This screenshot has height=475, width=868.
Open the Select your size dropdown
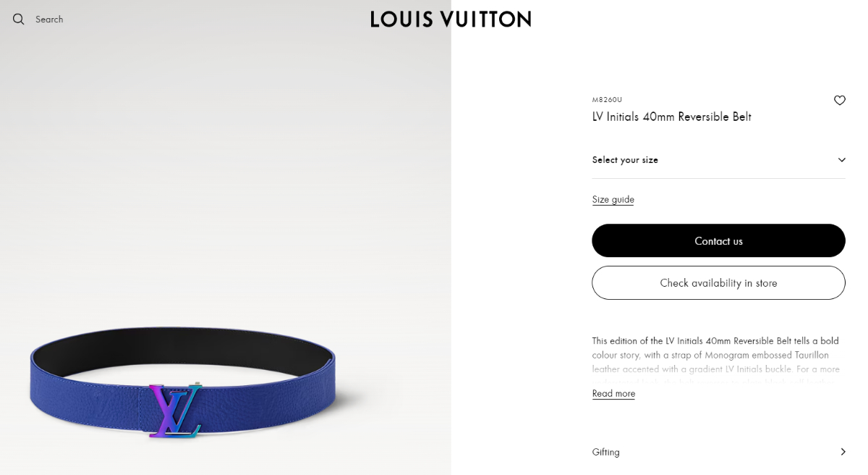[718, 160]
